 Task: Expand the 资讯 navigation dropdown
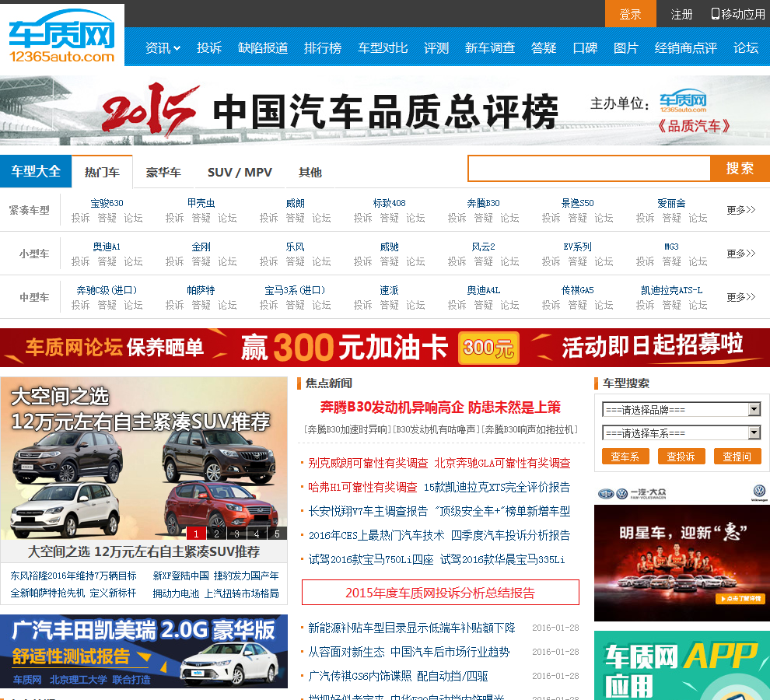coord(163,47)
